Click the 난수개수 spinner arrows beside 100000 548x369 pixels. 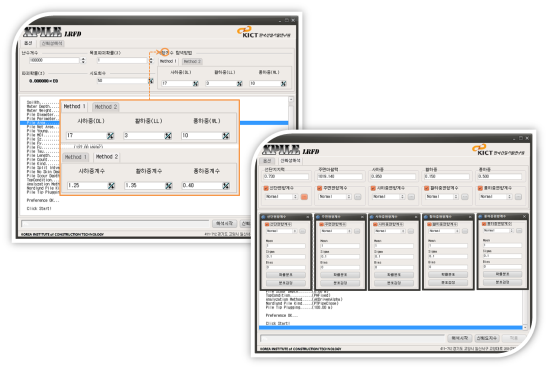pos(83,61)
